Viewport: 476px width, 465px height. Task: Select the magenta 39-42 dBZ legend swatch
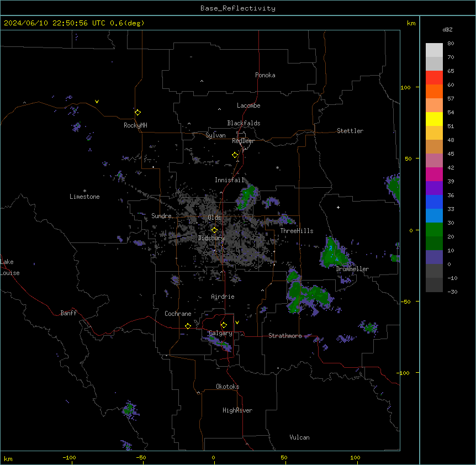[x=434, y=174]
